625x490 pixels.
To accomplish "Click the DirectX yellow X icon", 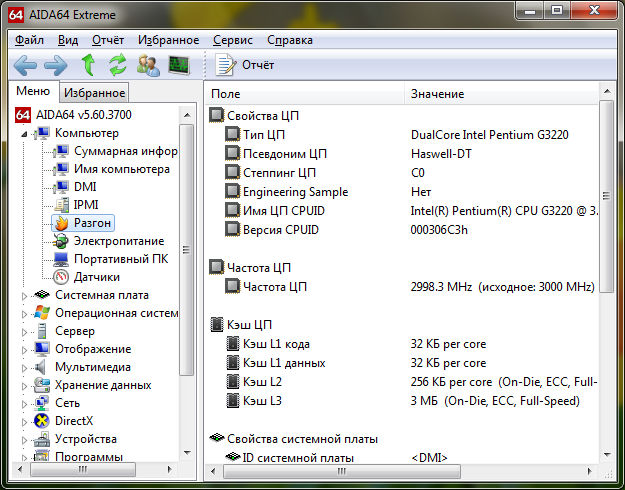I will coord(42,421).
